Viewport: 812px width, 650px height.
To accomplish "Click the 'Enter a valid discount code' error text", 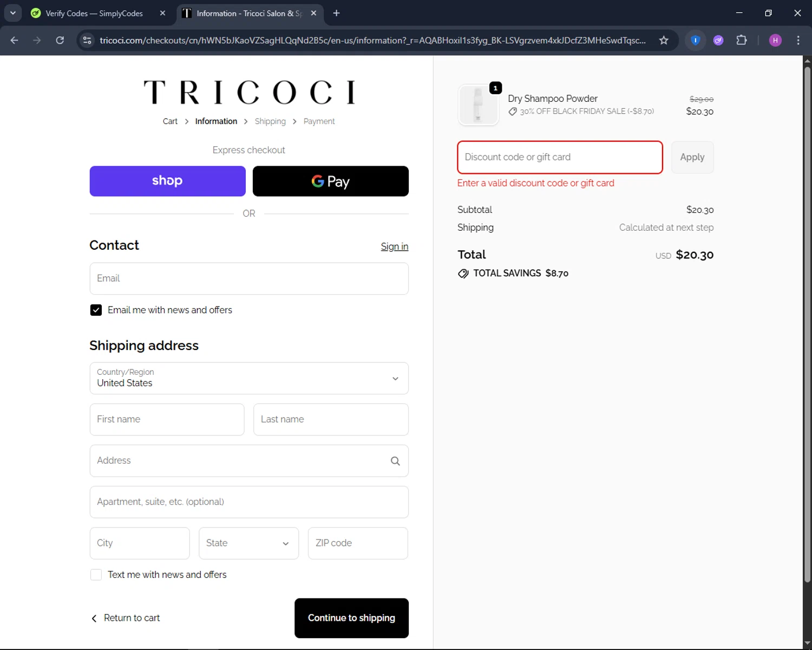I will 536,183.
